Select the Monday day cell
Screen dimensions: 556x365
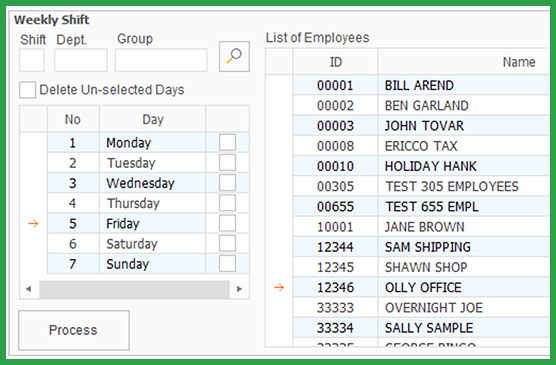pos(152,143)
